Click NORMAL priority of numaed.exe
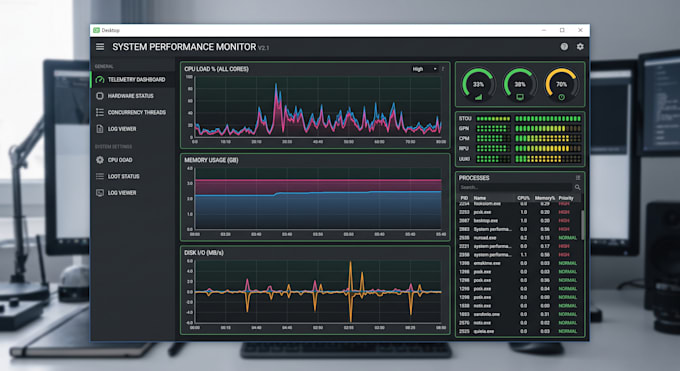Screen dimensions: 680x371 click(568, 238)
